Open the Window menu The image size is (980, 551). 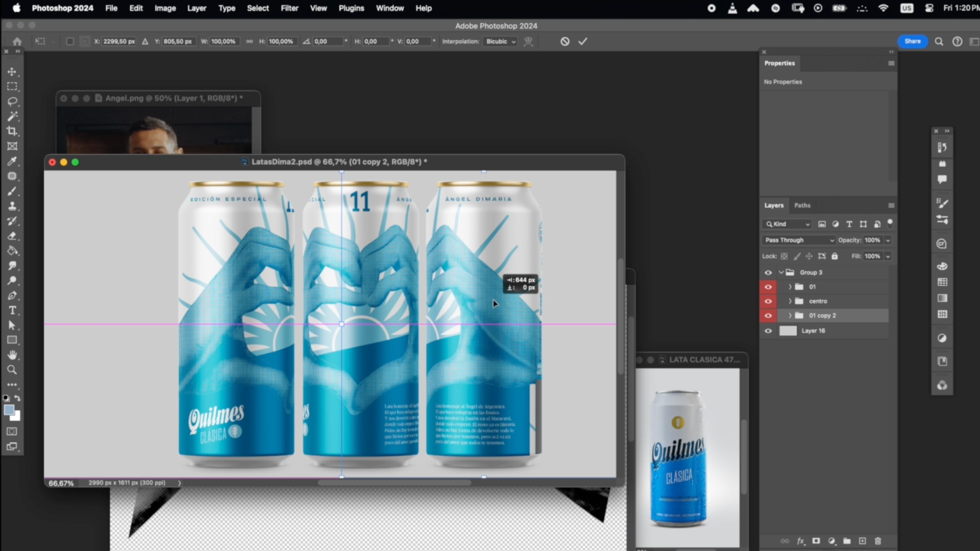click(x=389, y=8)
